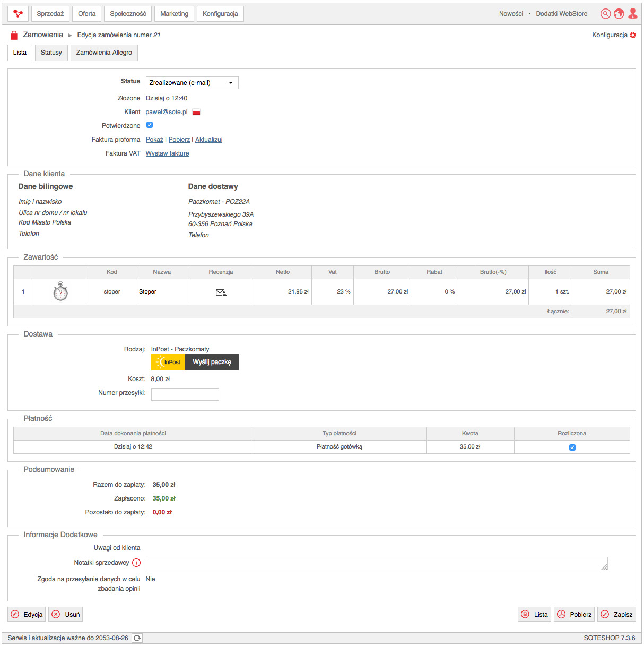Click Pokaż proforma invoice link
Image resolution: width=644 pixels, height=646 pixels.
154,140
